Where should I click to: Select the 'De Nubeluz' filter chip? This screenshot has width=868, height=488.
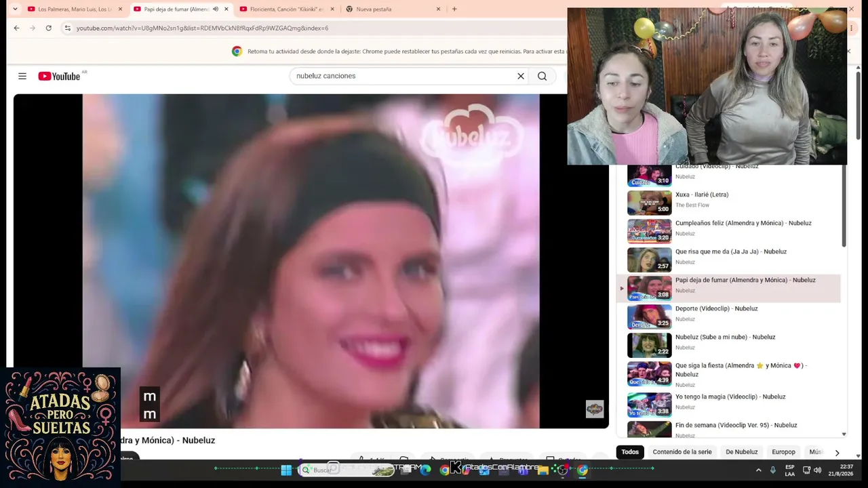point(742,452)
